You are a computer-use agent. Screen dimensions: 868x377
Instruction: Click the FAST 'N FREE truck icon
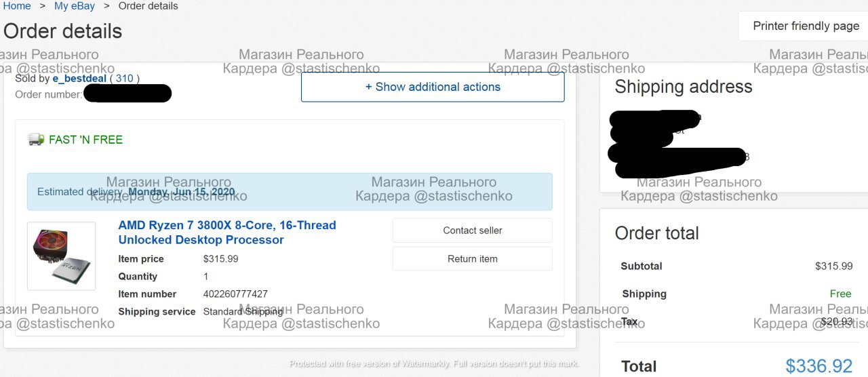(36, 139)
